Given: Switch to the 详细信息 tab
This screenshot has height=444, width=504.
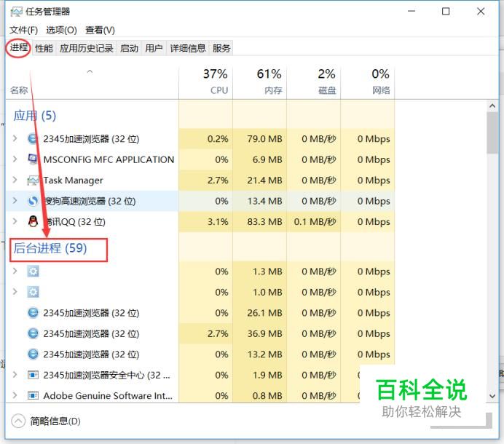Looking at the screenshot, I should [x=188, y=49].
